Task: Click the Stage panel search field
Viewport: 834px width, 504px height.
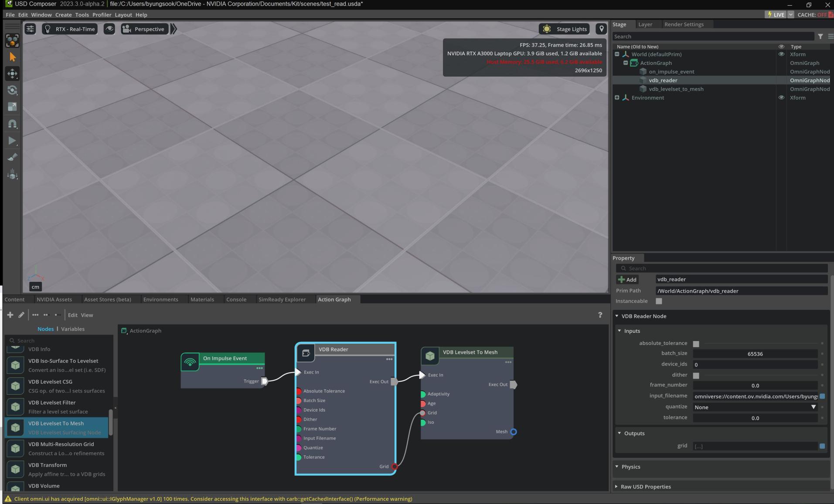Action: tap(713, 37)
